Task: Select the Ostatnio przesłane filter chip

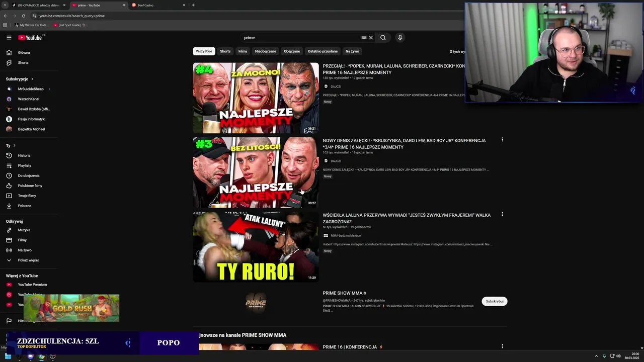Action: [x=323, y=51]
